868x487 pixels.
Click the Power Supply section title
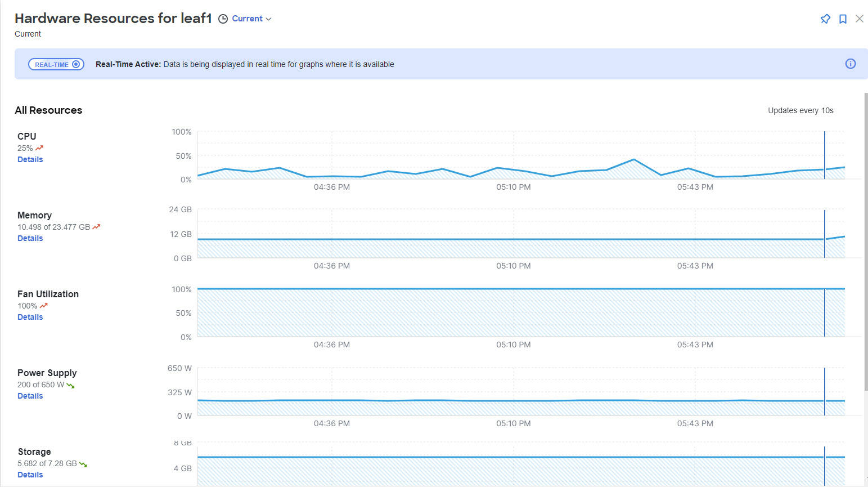47,373
